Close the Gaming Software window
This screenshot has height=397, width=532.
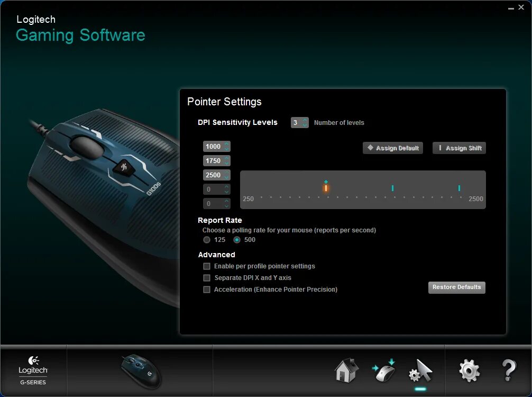click(x=521, y=7)
